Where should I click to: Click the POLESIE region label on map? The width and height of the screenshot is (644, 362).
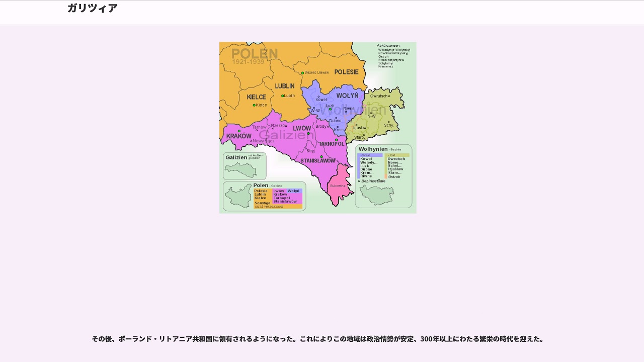click(347, 72)
